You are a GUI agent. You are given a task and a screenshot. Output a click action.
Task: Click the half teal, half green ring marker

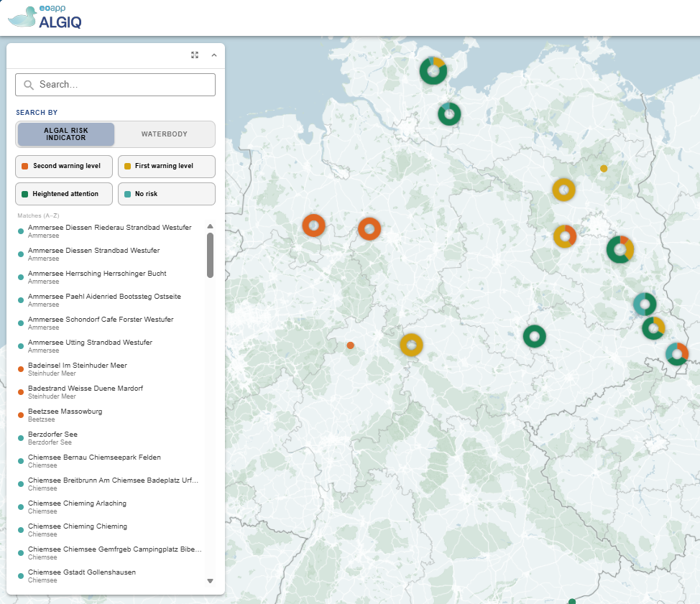pos(645,305)
